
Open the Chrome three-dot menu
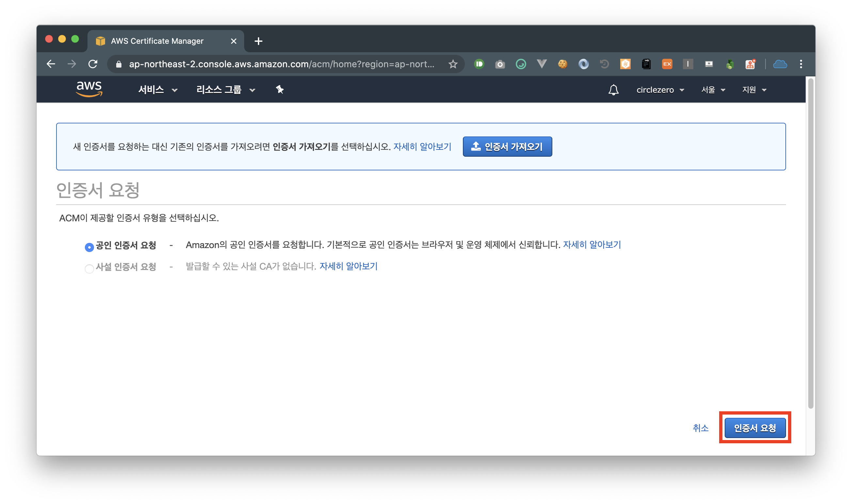pyautogui.click(x=801, y=64)
